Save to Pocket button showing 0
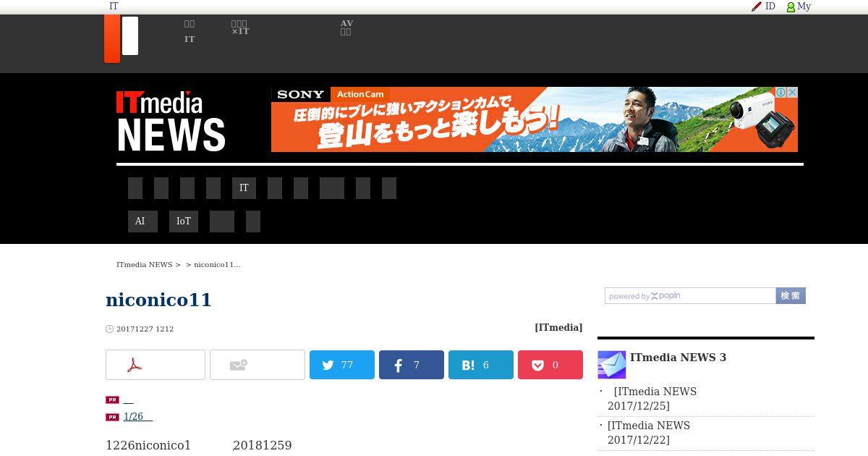 pyautogui.click(x=550, y=365)
